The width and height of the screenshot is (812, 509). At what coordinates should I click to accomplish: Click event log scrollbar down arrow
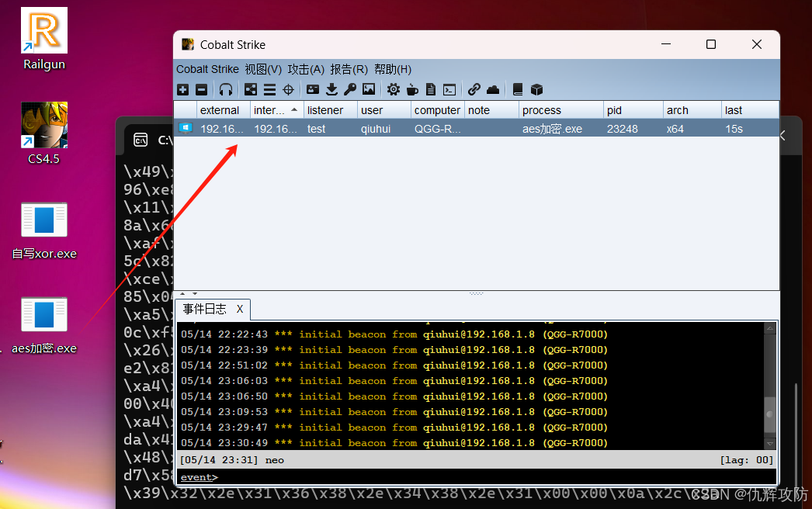pos(770,443)
